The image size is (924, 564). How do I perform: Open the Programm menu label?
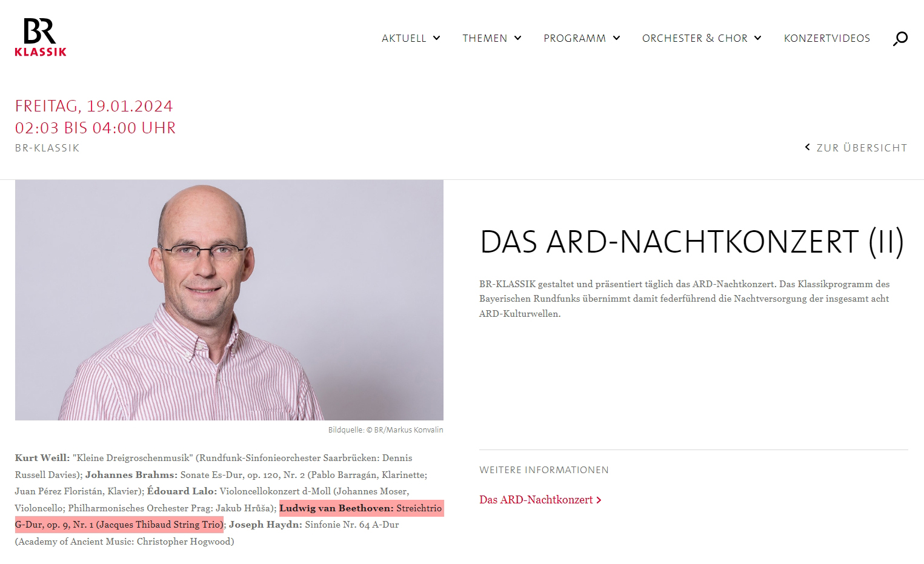point(574,38)
